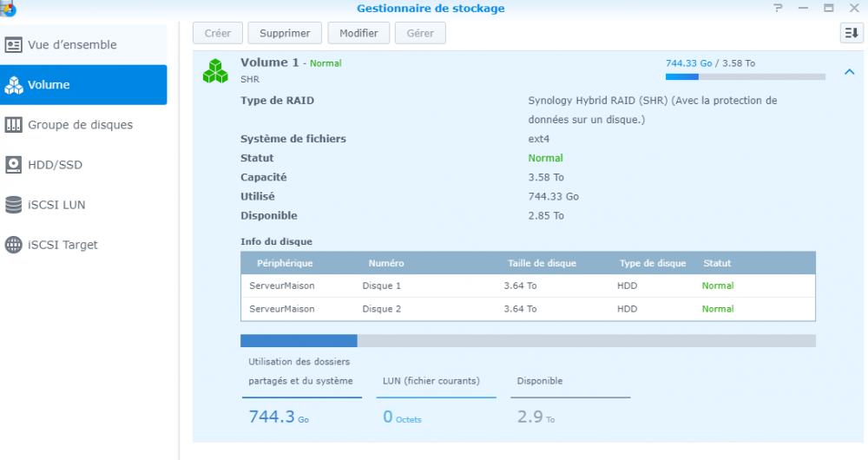Screen dimensions: 868x460
Task: Click the Groupe de disques icon
Action: tap(13, 125)
